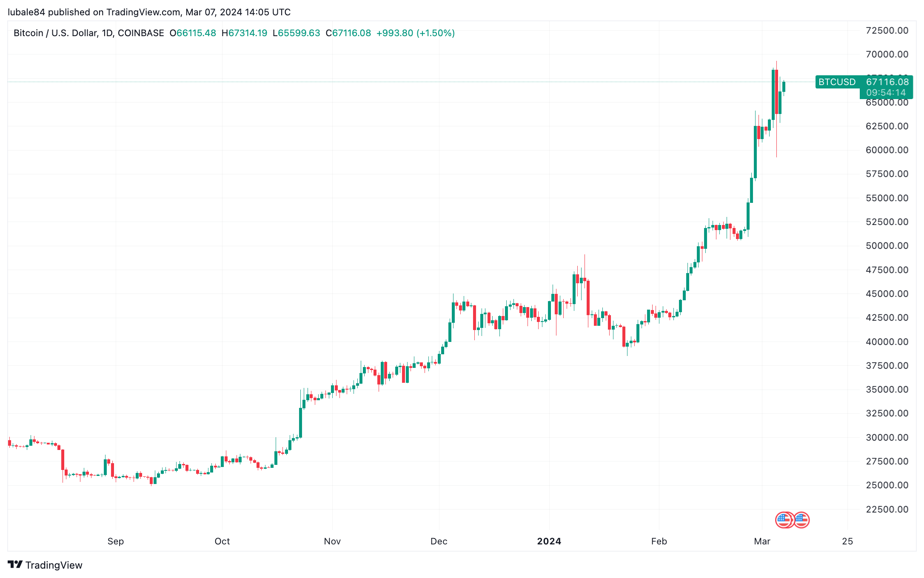924x578 pixels.
Task: Select the Nov marker on the time axis
Action: (x=332, y=541)
